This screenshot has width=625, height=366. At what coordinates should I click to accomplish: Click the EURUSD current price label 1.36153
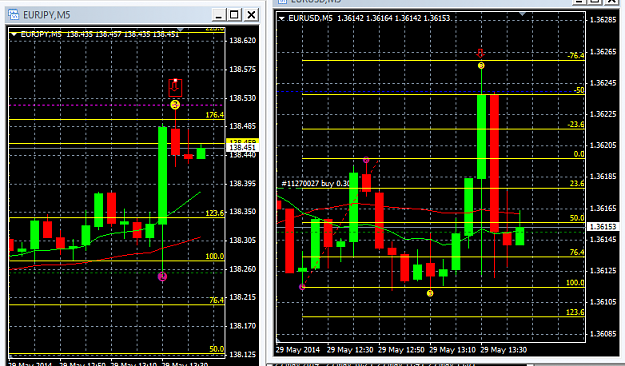pyautogui.click(x=603, y=226)
